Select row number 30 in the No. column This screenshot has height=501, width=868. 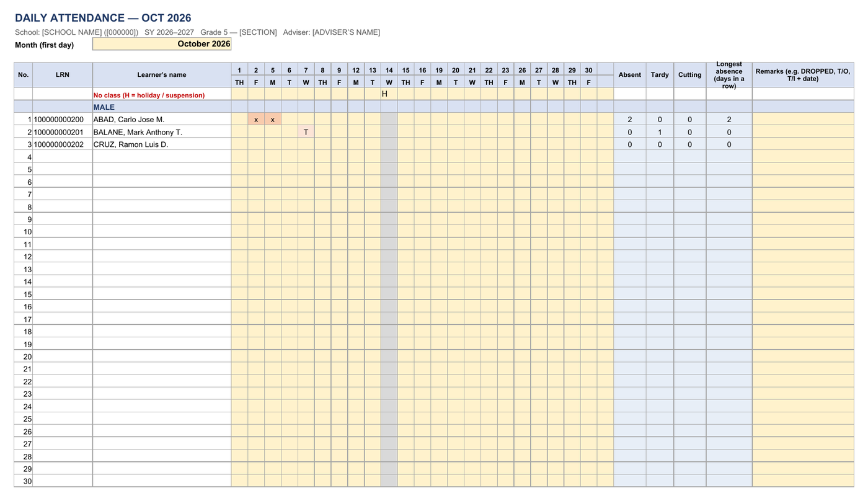[24, 481]
